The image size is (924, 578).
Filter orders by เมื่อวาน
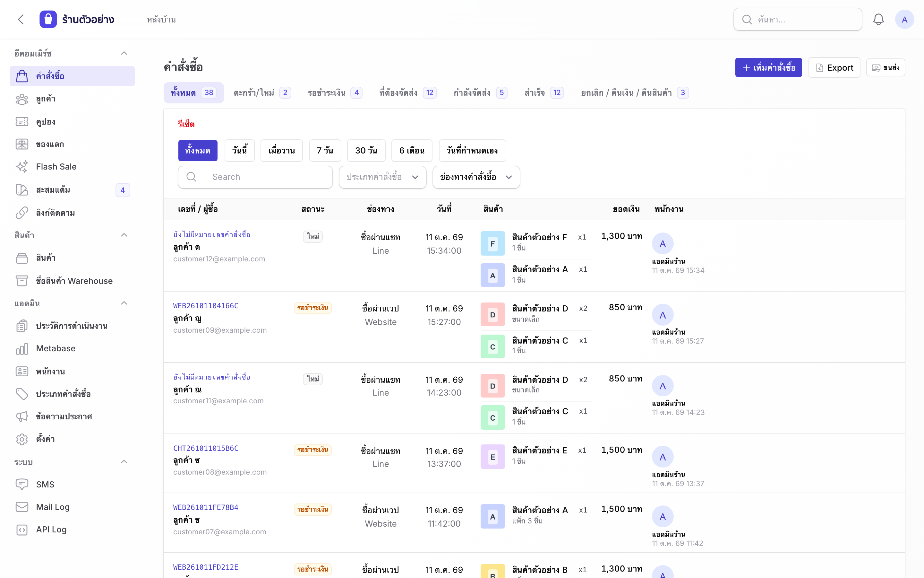tap(281, 151)
